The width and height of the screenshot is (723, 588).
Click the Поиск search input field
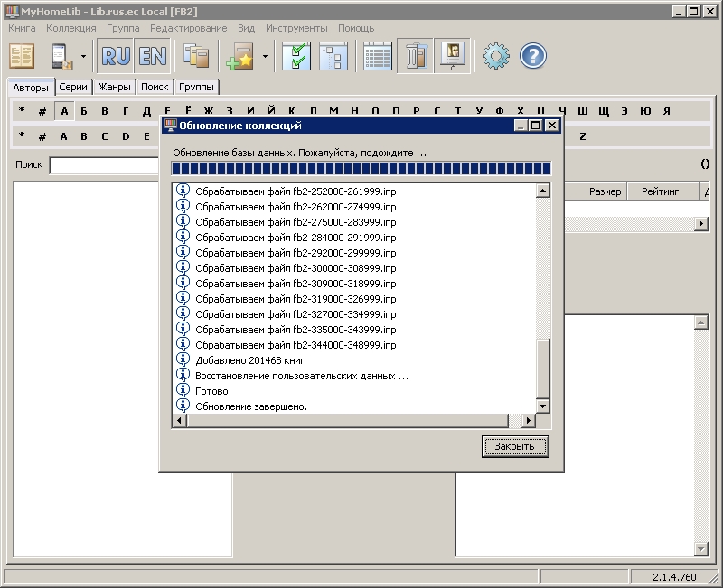click(104, 165)
